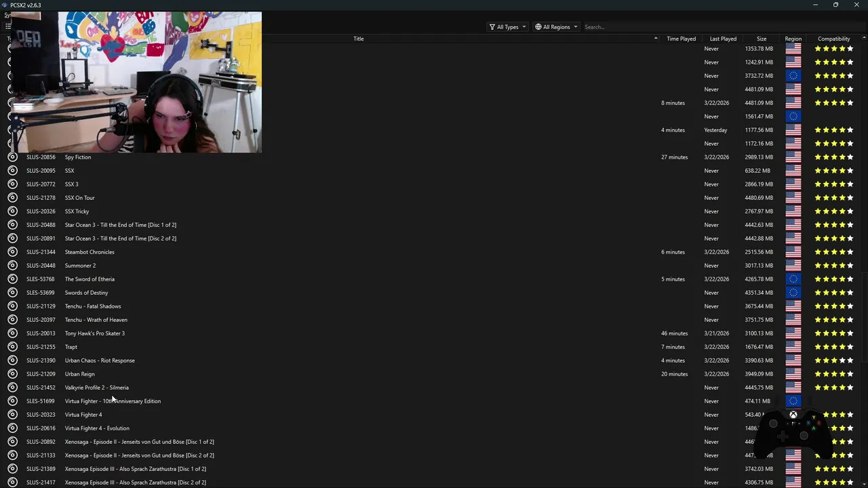
Task: Select the EU flag in Swords of Destiny row
Action: 793,292
